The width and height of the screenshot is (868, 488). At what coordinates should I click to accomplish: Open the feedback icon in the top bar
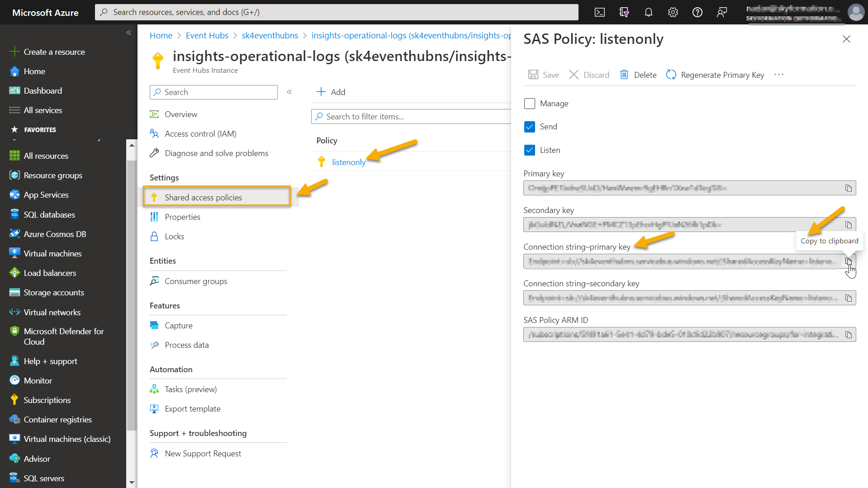coord(722,12)
